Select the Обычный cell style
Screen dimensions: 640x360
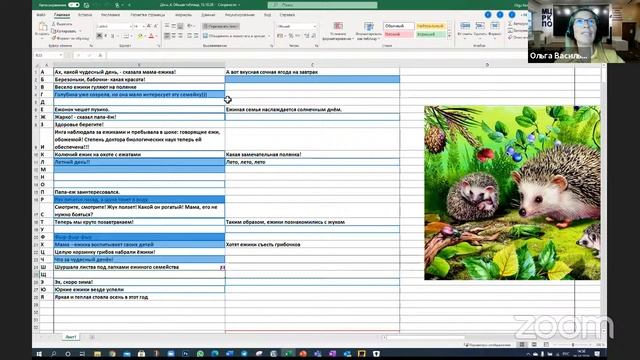[x=399, y=26]
